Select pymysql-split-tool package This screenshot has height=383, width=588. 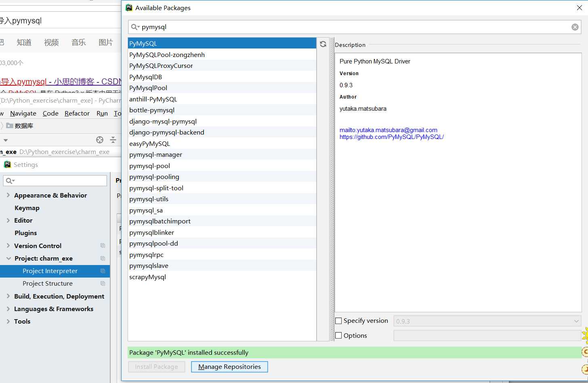tap(222, 188)
